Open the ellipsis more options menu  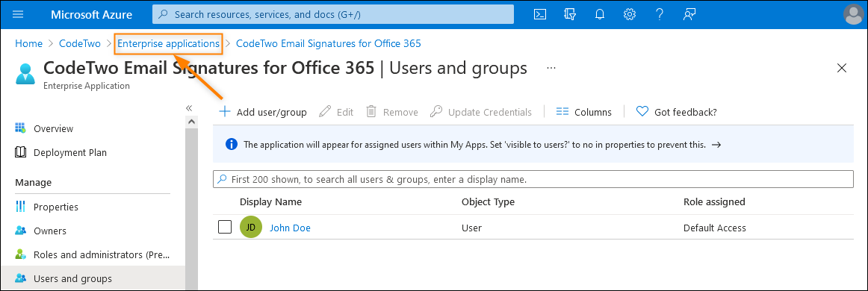point(551,67)
